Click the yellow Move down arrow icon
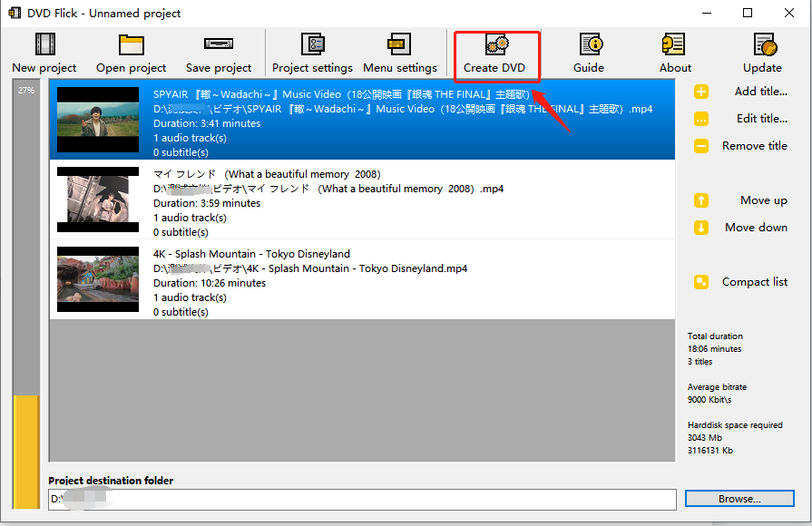 coord(701,228)
